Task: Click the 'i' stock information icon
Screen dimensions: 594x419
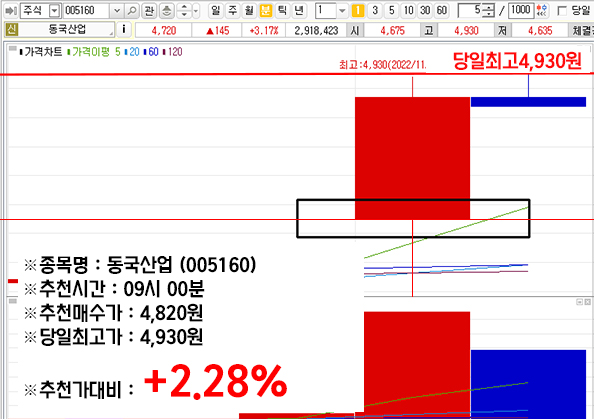Action: tap(123, 29)
